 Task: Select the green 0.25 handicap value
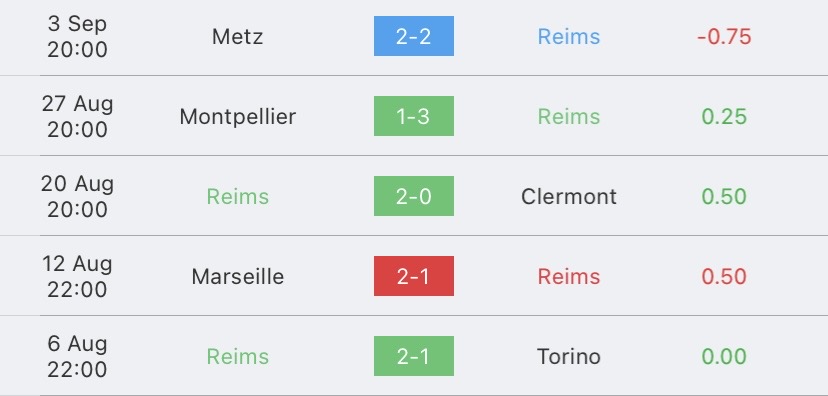[x=724, y=117]
